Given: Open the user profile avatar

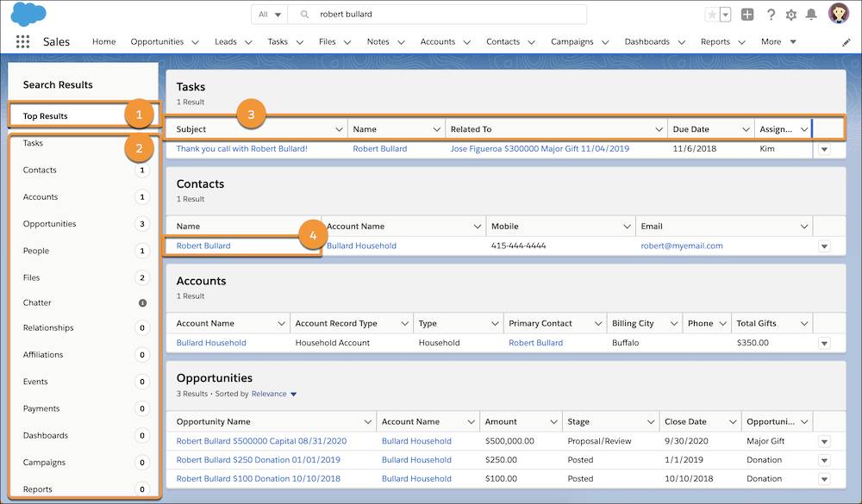Looking at the screenshot, I should (x=839, y=13).
